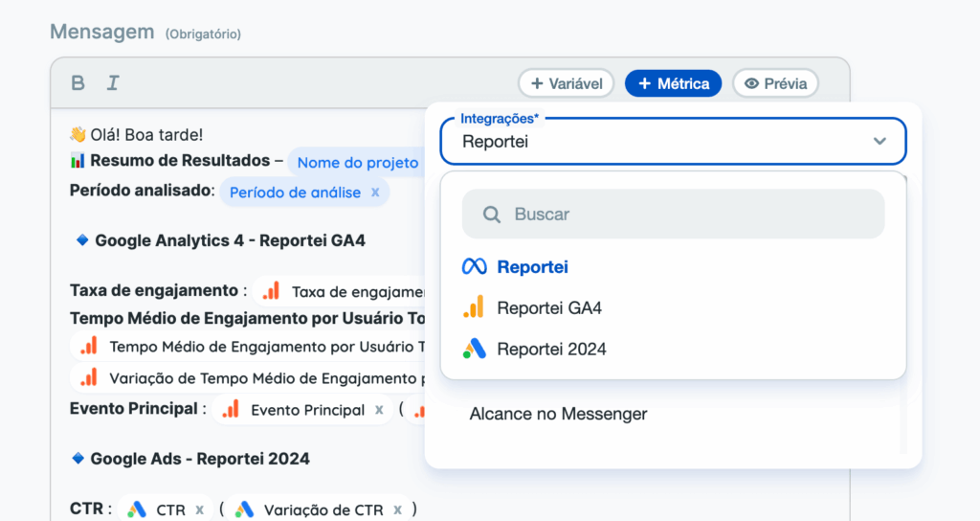Viewport: 980px width, 521px height.
Task: Click the analytics icon in Evento Principal chip
Action: (231, 409)
